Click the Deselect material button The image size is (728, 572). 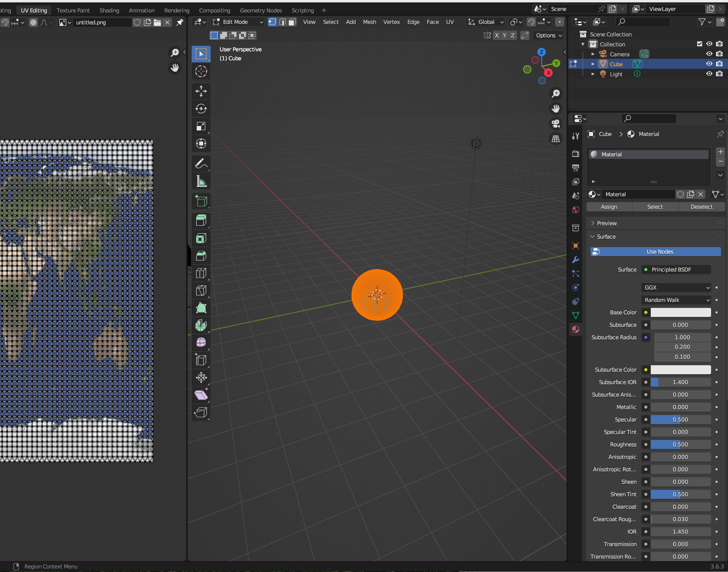(701, 207)
